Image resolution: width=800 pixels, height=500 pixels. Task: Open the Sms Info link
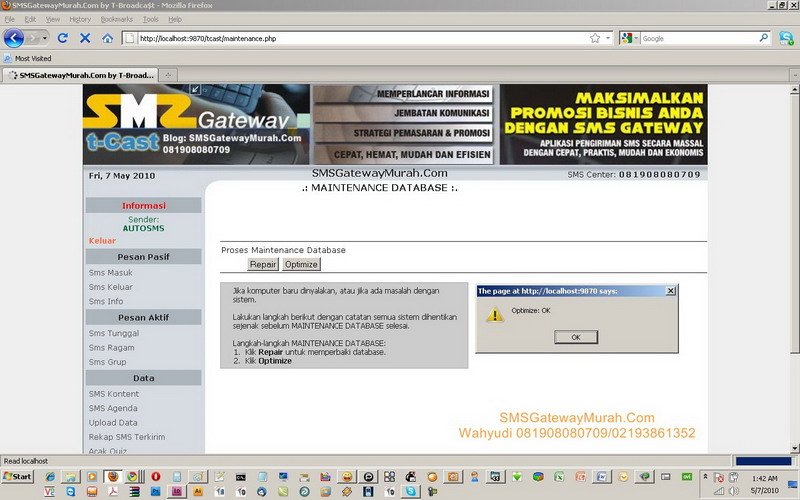pyautogui.click(x=106, y=301)
